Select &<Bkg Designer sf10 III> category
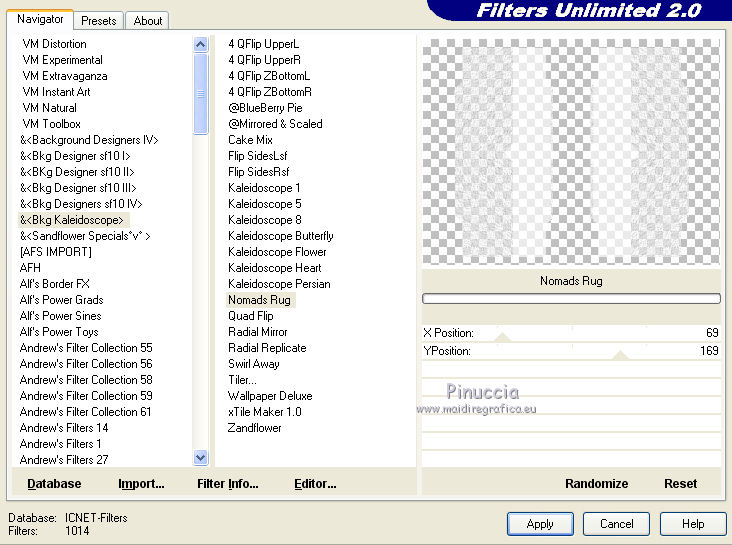This screenshot has height=545, width=732. coord(78,188)
